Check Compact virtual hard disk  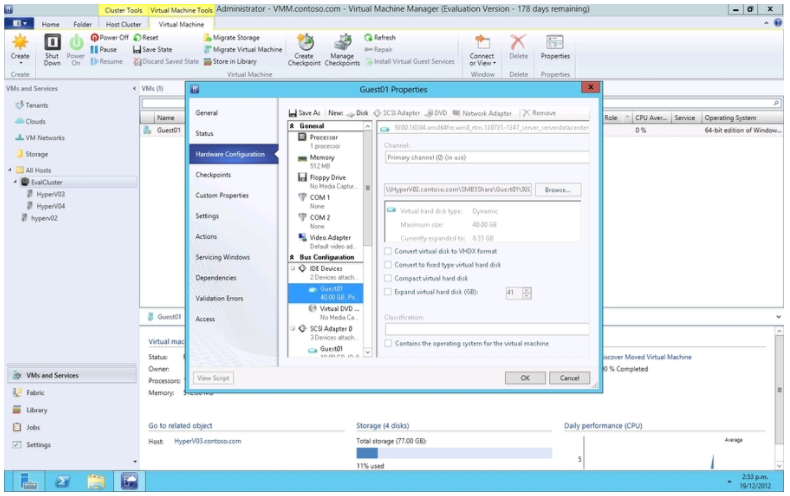pos(388,278)
